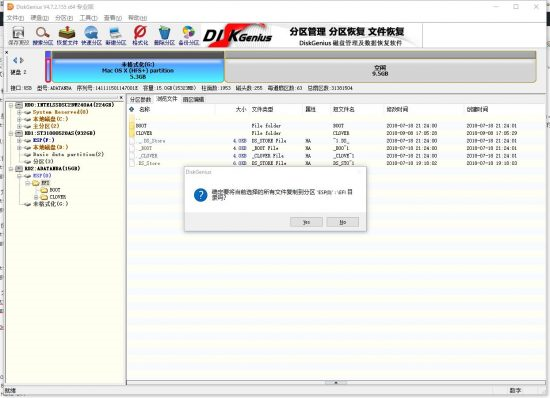Collapse the HD1 ST31000528AS tree node
The width and height of the screenshot is (550, 398).
(11, 133)
